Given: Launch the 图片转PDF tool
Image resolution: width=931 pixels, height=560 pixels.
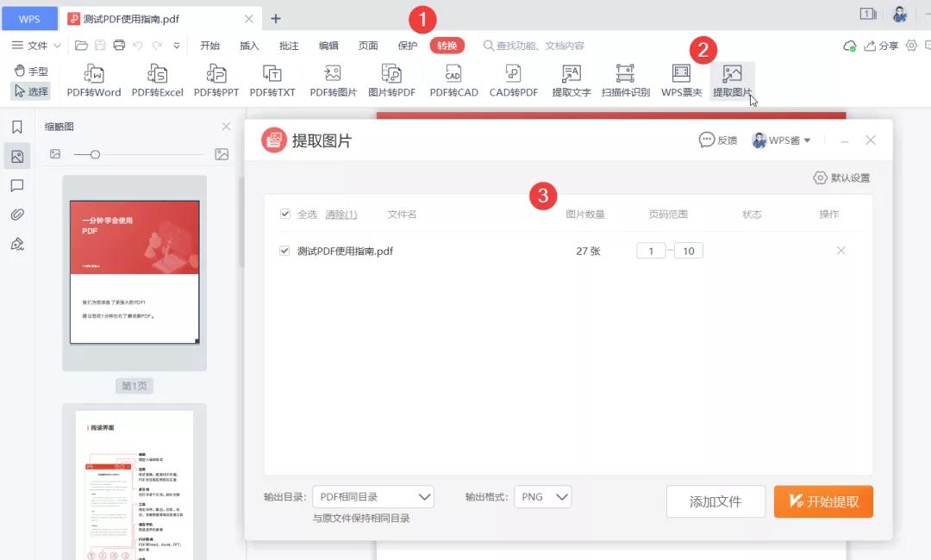Looking at the screenshot, I should click(x=392, y=79).
